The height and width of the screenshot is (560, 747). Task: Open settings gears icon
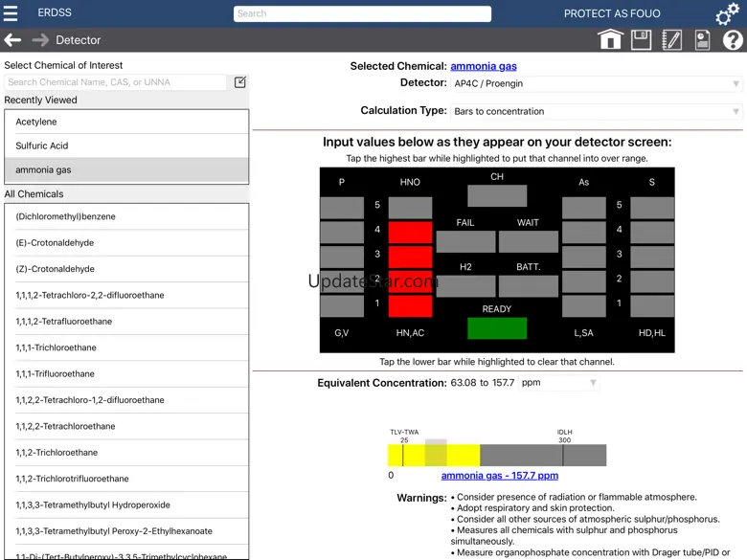(728, 13)
